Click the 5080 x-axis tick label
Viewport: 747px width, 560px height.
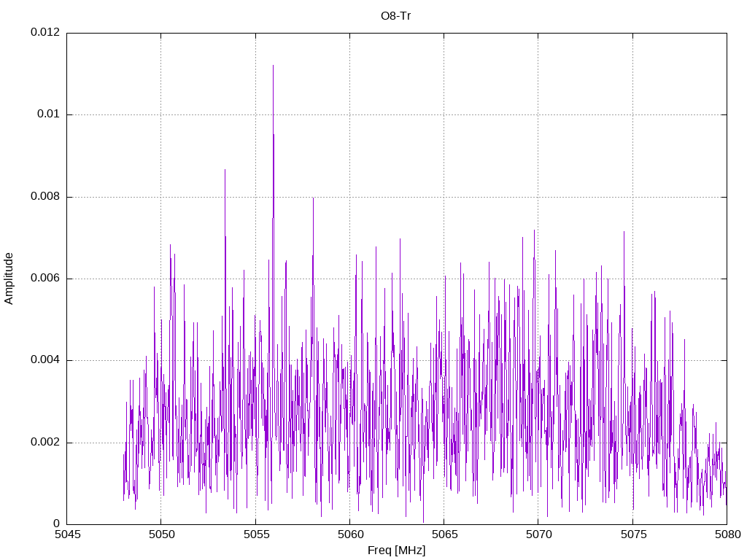[728, 534]
